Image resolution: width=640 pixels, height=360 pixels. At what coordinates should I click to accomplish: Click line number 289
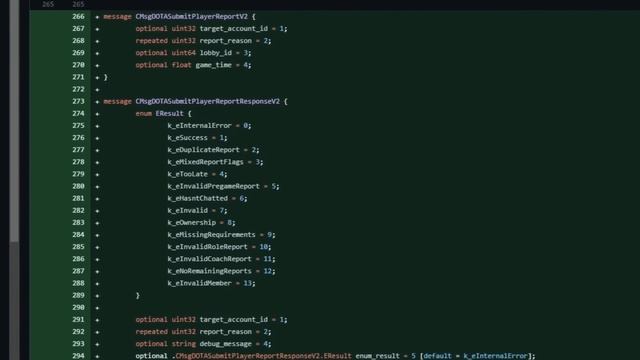click(x=78, y=296)
